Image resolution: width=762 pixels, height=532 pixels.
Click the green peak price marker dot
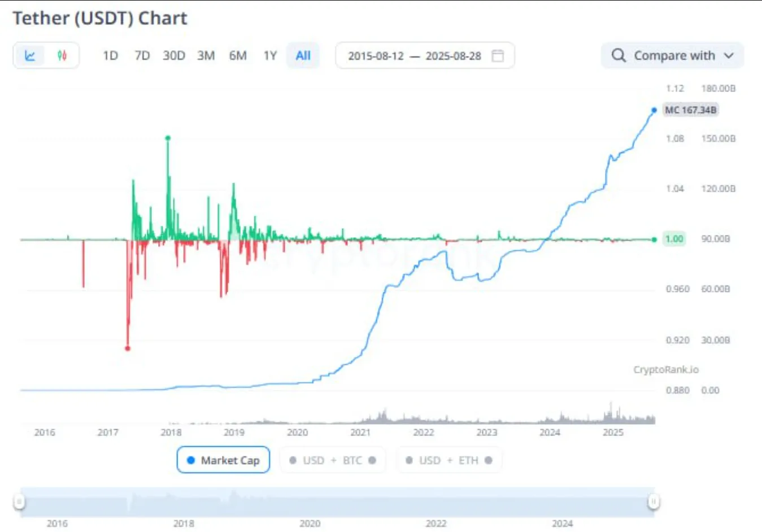click(x=168, y=138)
